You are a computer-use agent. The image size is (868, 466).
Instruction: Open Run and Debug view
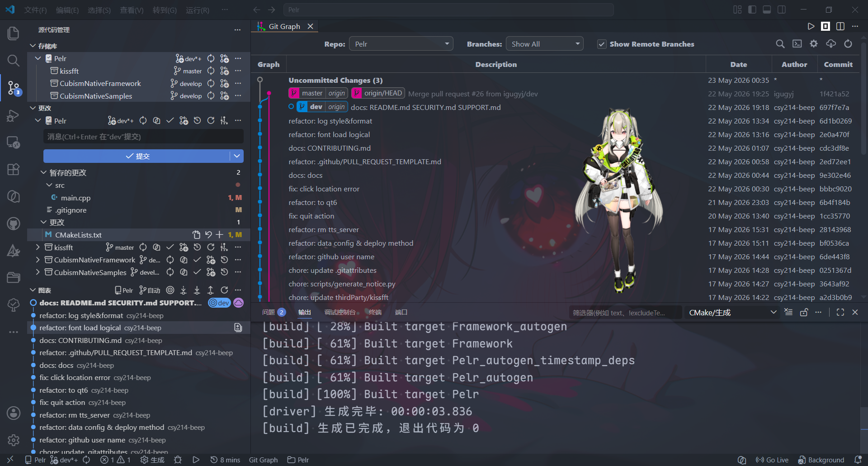tap(14, 115)
